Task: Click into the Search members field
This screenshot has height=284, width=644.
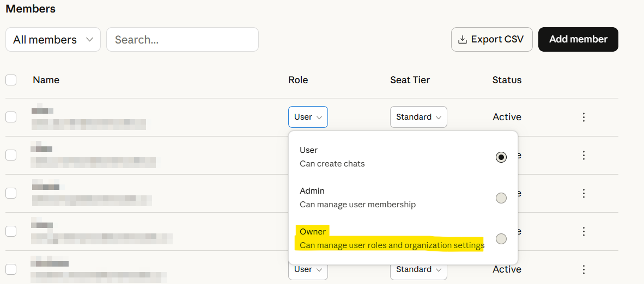Action: pos(183,40)
